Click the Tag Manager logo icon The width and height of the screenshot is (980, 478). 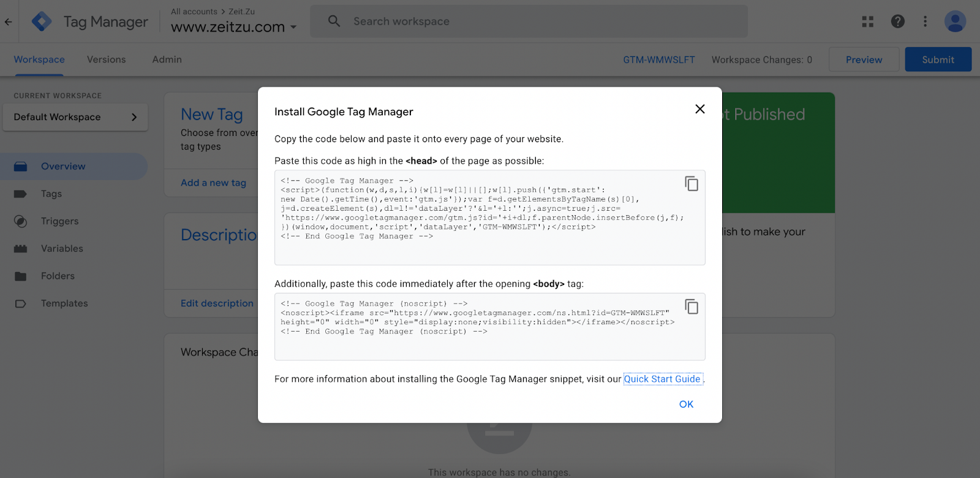click(x=42, y=21)
